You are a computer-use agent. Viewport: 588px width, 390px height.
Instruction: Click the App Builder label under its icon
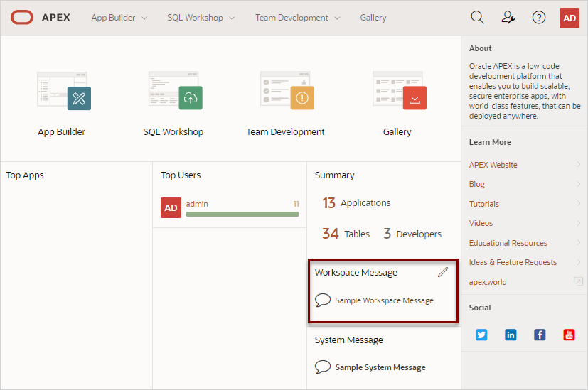pyautogui.click(x=61, y=132)
